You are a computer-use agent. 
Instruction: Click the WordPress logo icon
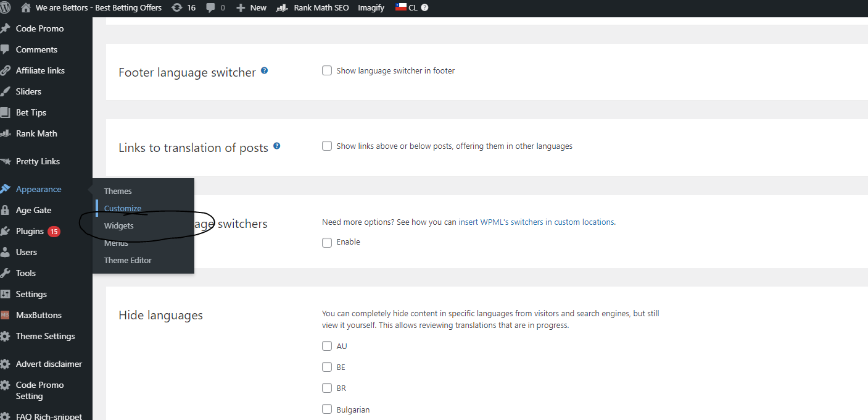tap(6, 7)
